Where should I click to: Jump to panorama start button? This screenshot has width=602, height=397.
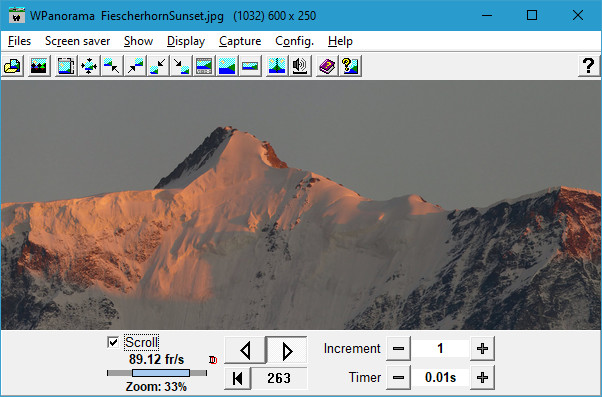(238, 378)
